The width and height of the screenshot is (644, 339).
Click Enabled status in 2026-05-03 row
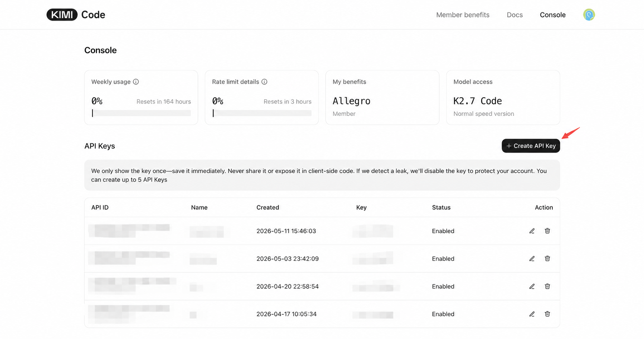coord(443,259)
